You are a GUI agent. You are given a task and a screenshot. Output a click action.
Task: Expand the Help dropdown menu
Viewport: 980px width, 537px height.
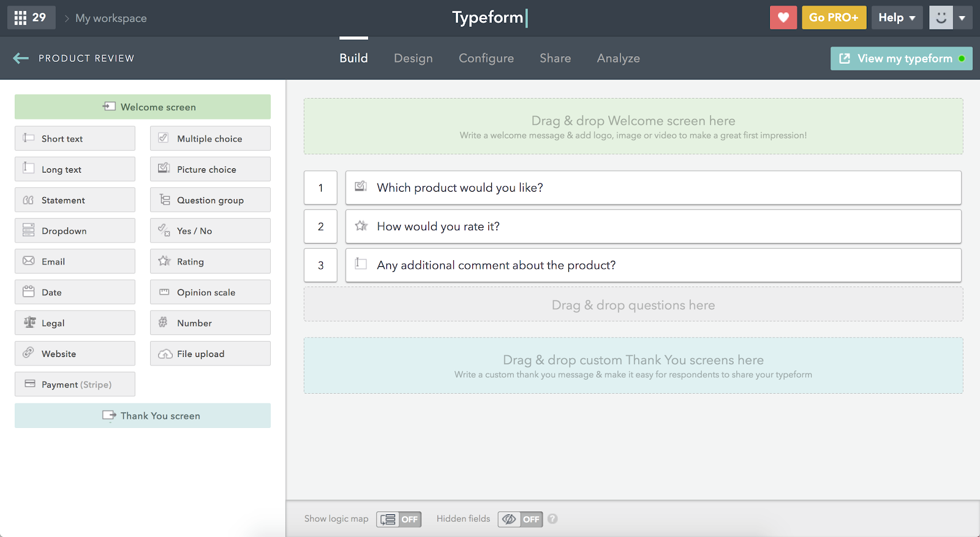(897, 18)
